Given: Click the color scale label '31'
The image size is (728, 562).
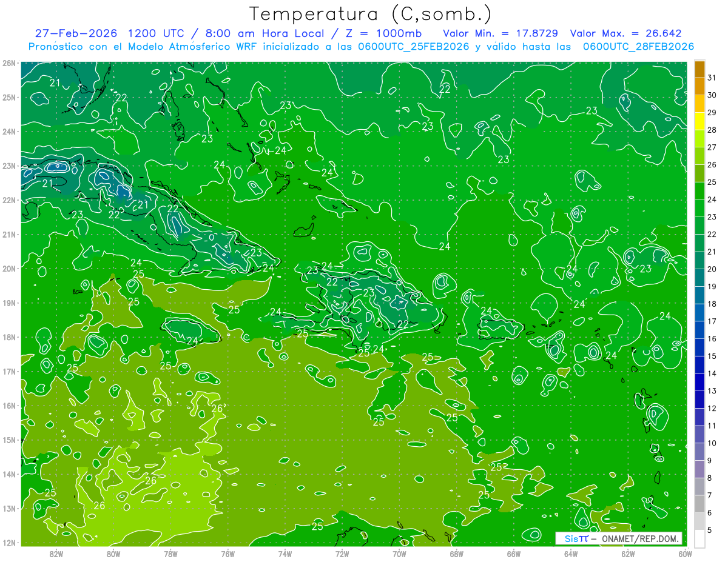Looking at the screenshot, I should [712, 77].
